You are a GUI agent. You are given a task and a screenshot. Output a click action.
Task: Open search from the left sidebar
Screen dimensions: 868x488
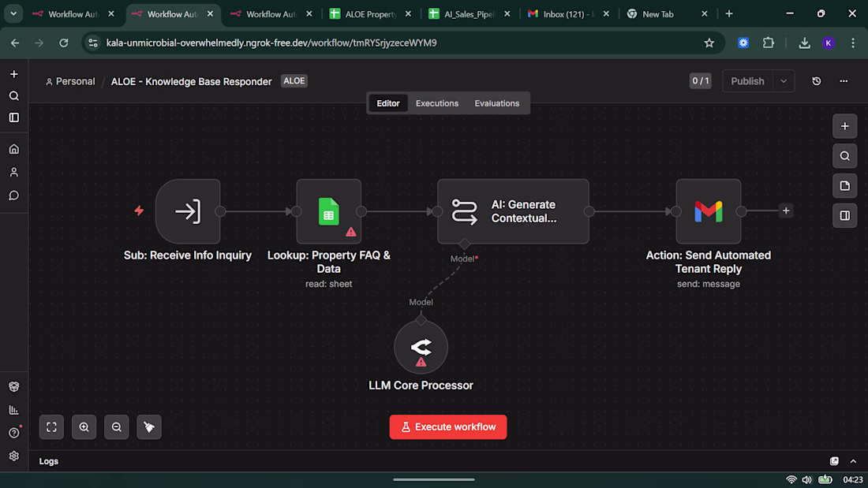coord(14,96)
